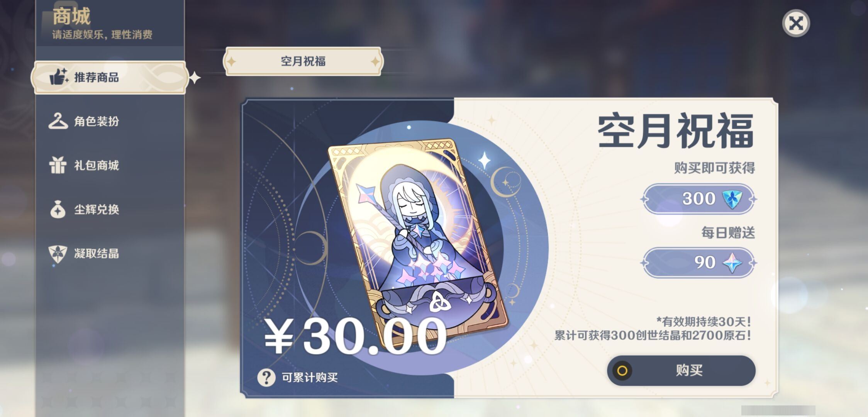Click the thumbs-up icon for 推荐商品

(59, 76)
